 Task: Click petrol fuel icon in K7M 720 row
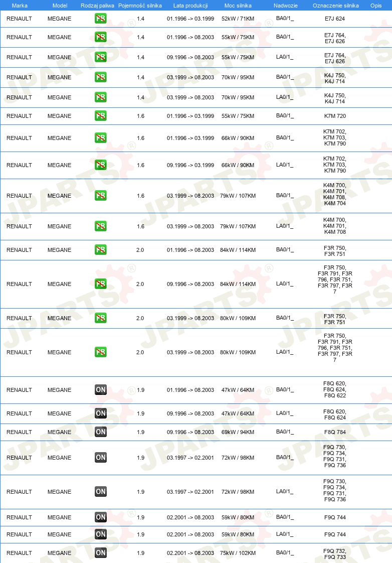(100, 116)
